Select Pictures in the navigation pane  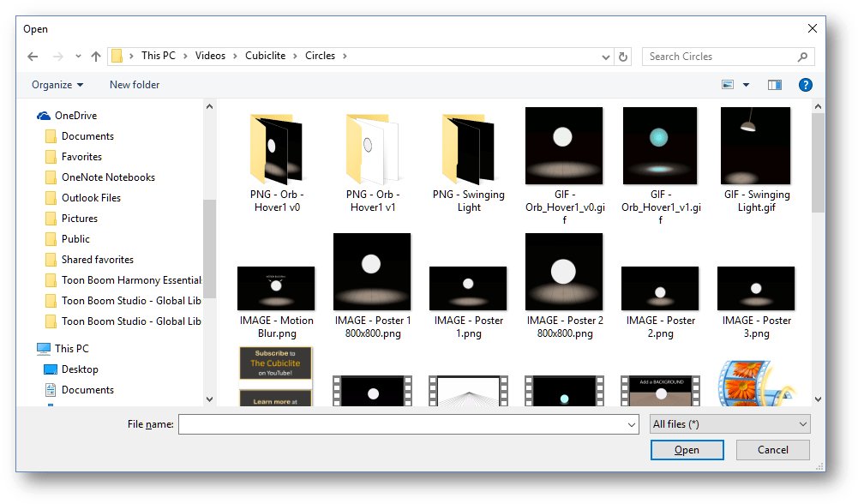[81, 218]
